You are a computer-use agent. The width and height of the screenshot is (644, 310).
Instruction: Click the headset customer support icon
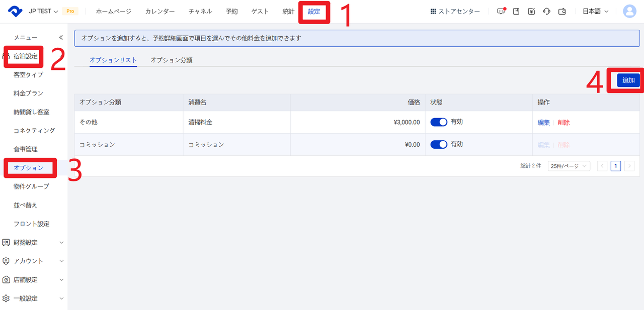[547, 12]
